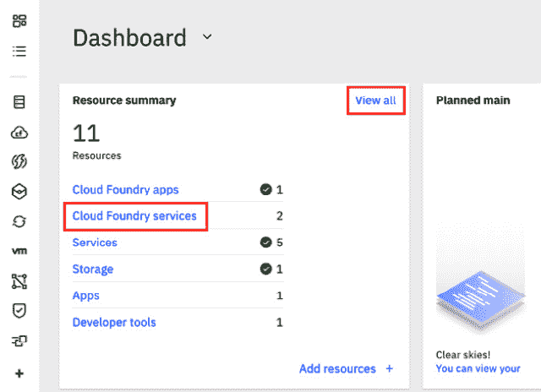541x392 pixels.
Task: Open the VPC network sidebar icon
Action: pos(19,281)
